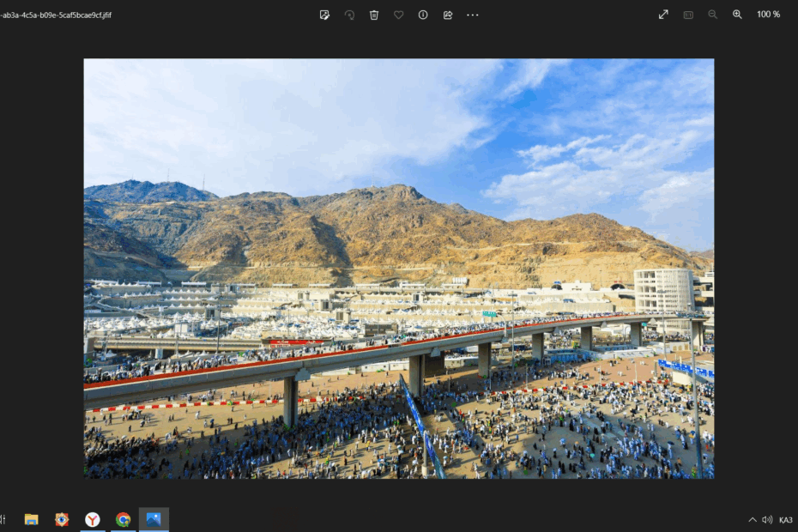798x532 pixels.
Task: Zoom in on the photo
Action: point(737,15)
